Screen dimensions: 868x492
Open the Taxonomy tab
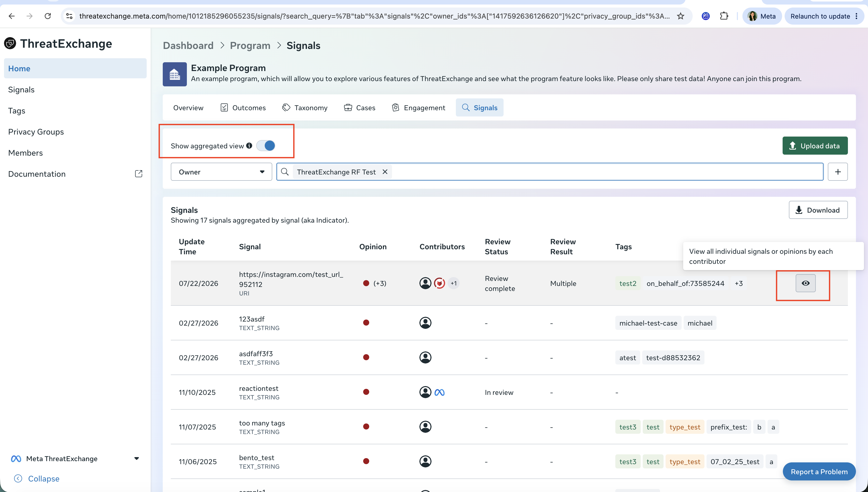305,107
